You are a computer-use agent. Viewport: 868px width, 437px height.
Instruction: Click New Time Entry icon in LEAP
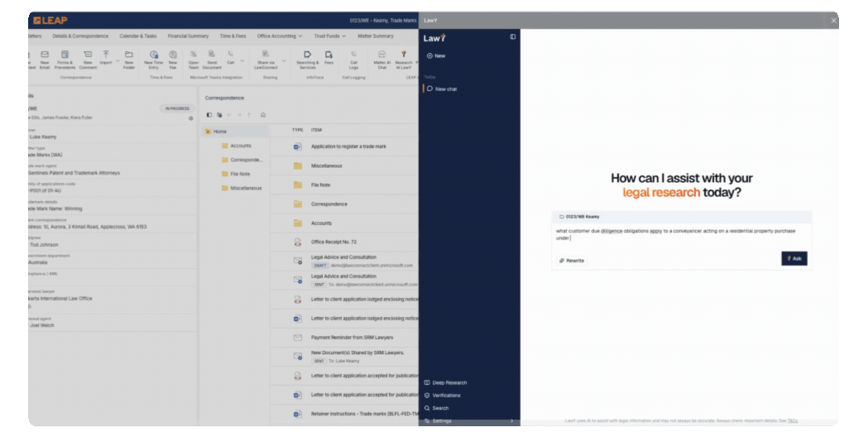(x=153, y=55)
